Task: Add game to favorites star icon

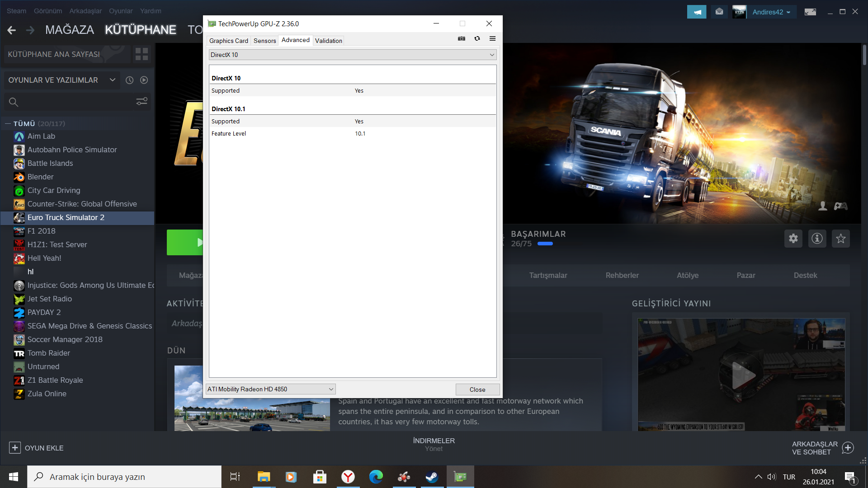Action: pyautogui.click(x=840, y=239)
